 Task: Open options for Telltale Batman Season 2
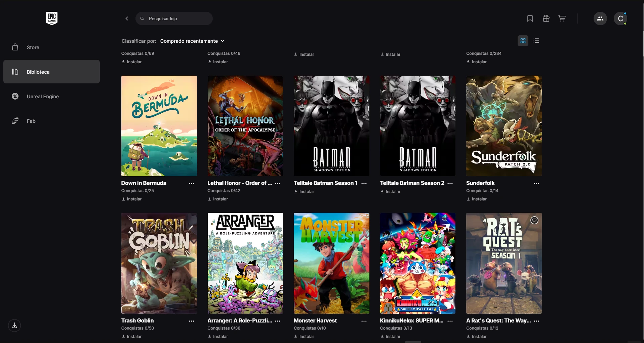point(450,184)
